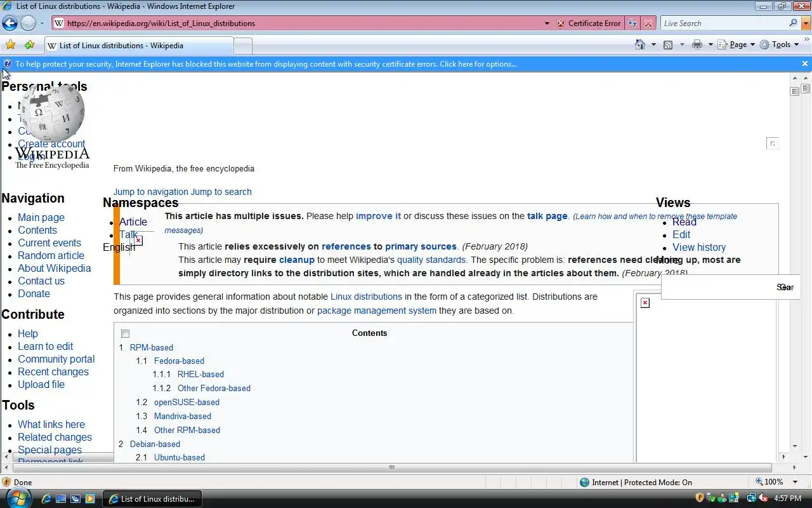The image size is (812, 508).
Task: Click the taskbar clock 4:57 PM
Action: [788, 499]
